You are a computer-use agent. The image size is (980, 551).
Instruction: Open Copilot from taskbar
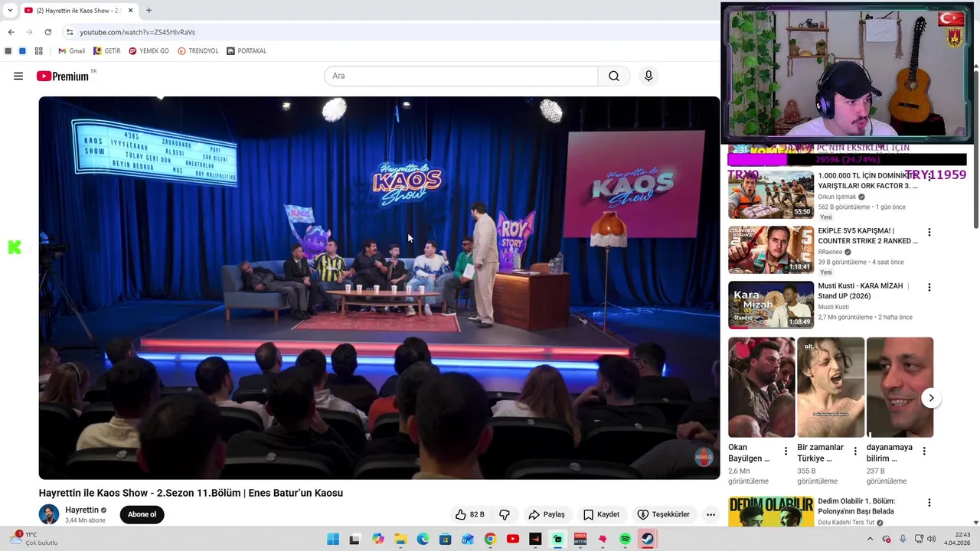click(x=378, y=539)
